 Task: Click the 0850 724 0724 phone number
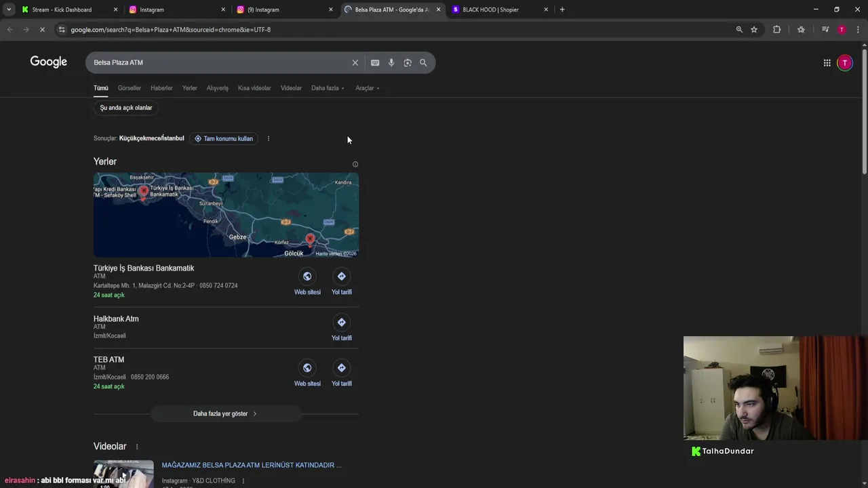tap(218, 285)
